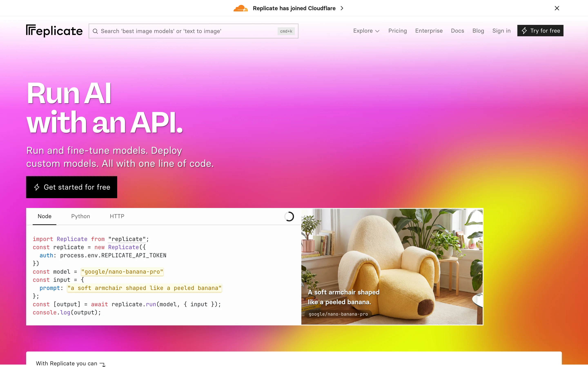Go to the Docs link
Viewport: 588px width, 367px height.
point(457,31)
